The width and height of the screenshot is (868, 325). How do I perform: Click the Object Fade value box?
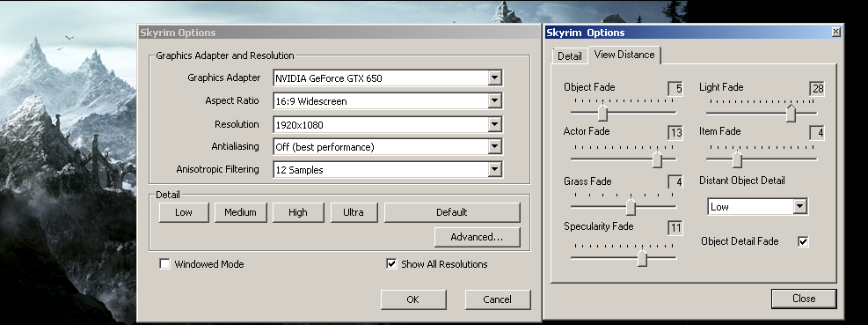(675, 89)
